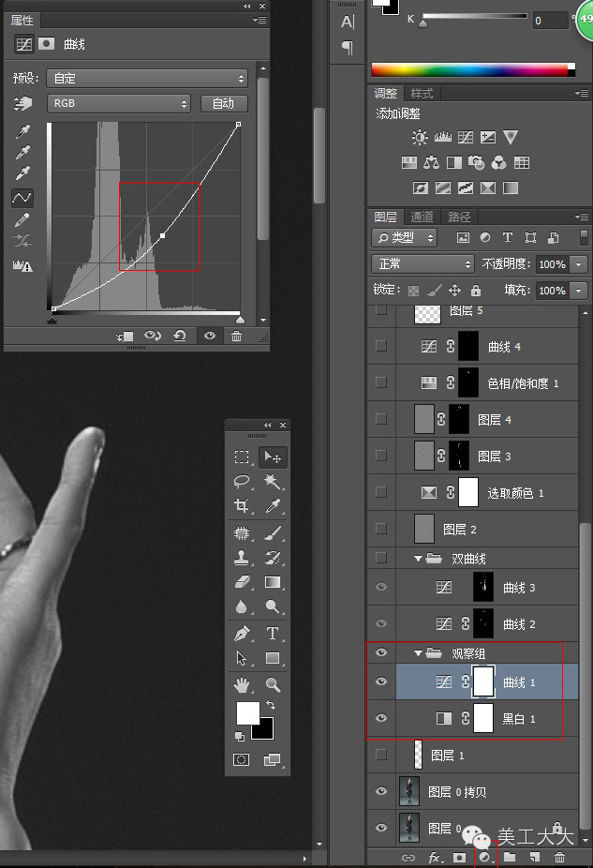Select the Gradient tool
Image resolution: width=593 pixels, height=868 pixels.
pyautogui.click(x=273, y=582)
